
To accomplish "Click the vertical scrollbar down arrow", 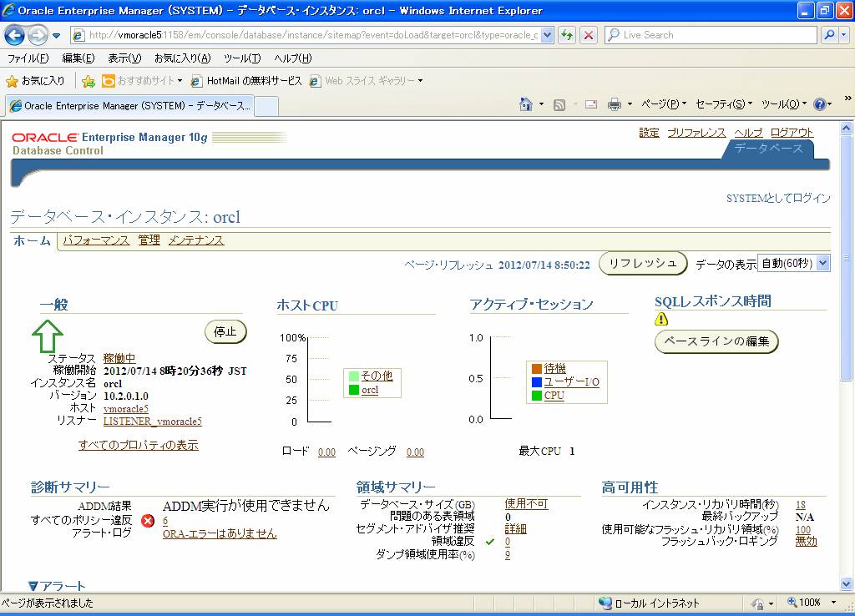I will pyautogui.click(x=846, y=583).
